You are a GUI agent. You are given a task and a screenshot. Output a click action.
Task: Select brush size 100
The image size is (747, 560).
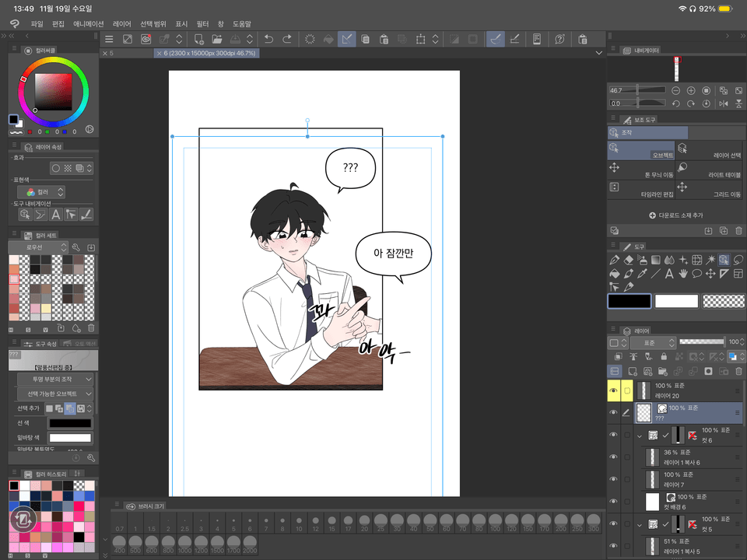tap(496, 523)
